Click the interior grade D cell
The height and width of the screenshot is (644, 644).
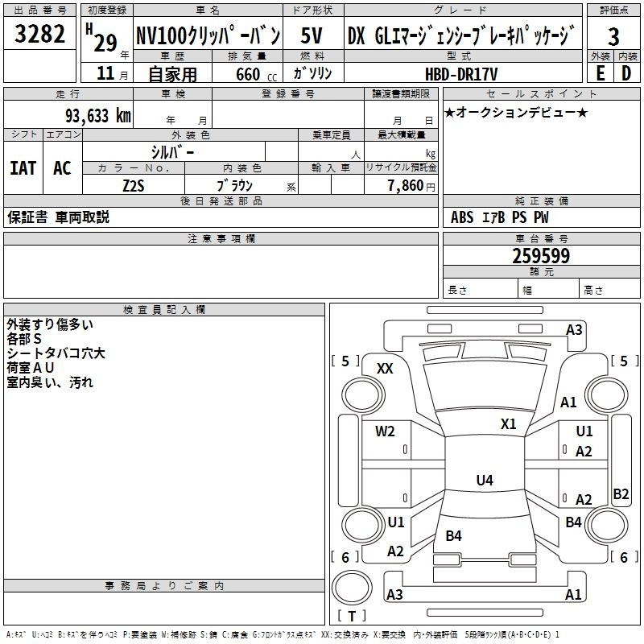(626, 72)
